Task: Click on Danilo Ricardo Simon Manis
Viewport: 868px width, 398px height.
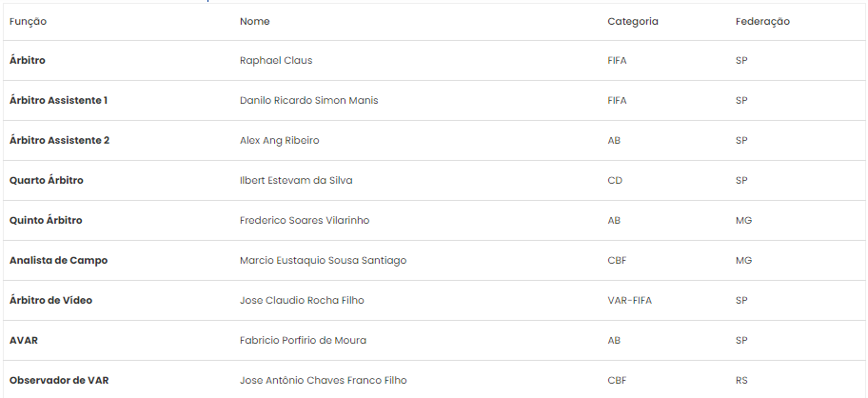Action: tap(309, 100)
